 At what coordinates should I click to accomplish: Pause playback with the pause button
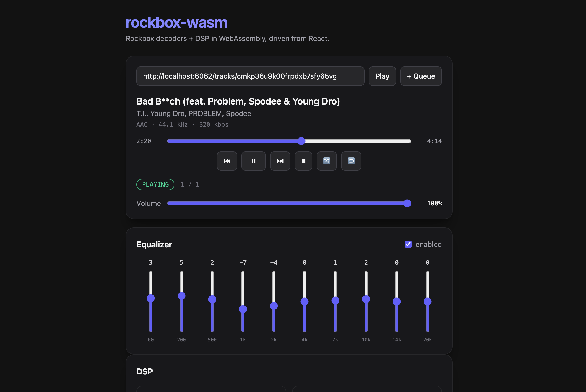pos(253,161)
